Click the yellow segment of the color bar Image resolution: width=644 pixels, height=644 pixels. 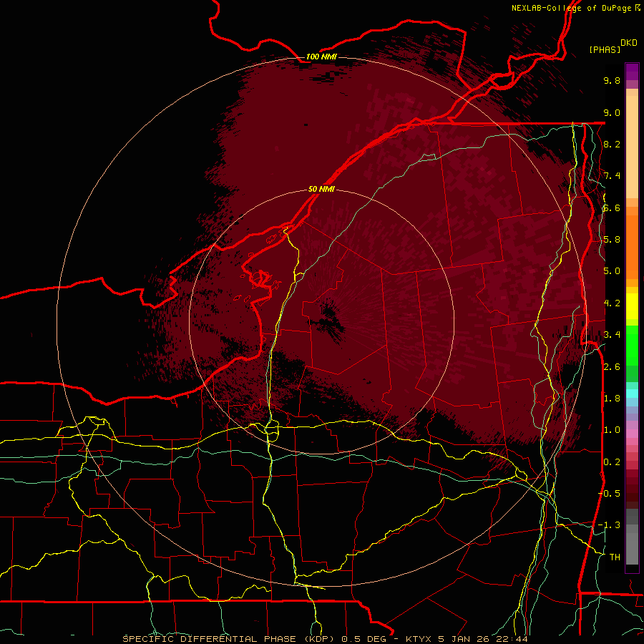pos(632,306)
